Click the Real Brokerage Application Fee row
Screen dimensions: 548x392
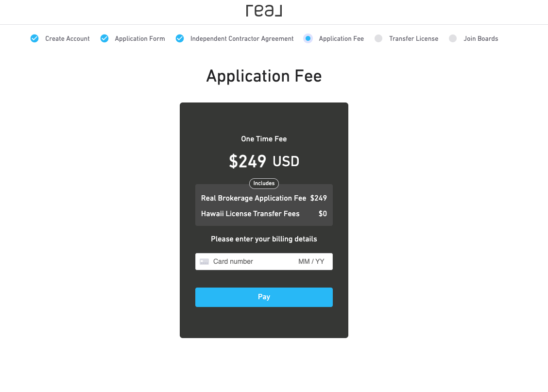pyautogui.click(x=264, y=198)
